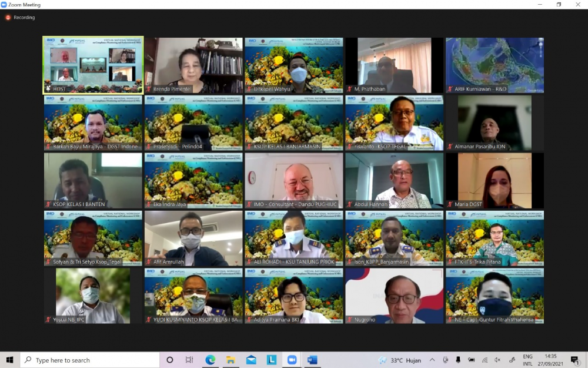Launch Microsoft Edge from the taskbar
The width and height of the screenshot is (588, 368).
(x=210, y=360)
